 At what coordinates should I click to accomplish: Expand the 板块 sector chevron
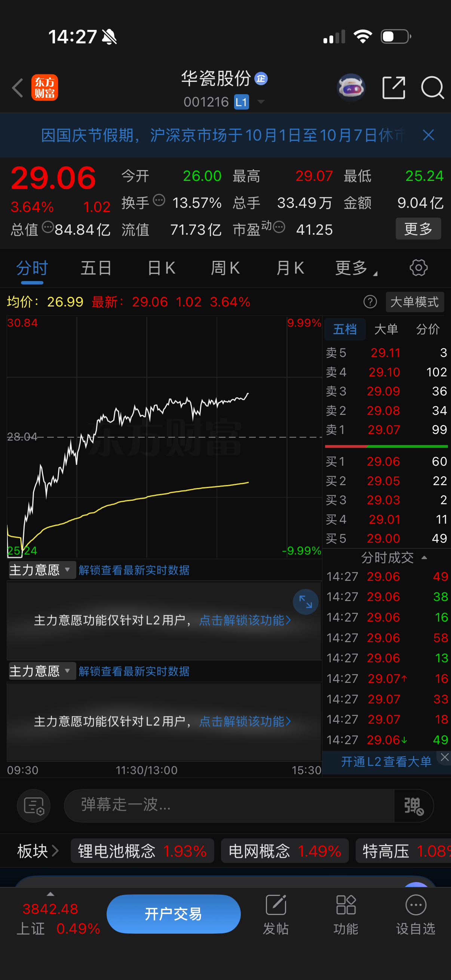tap(55, 851)
